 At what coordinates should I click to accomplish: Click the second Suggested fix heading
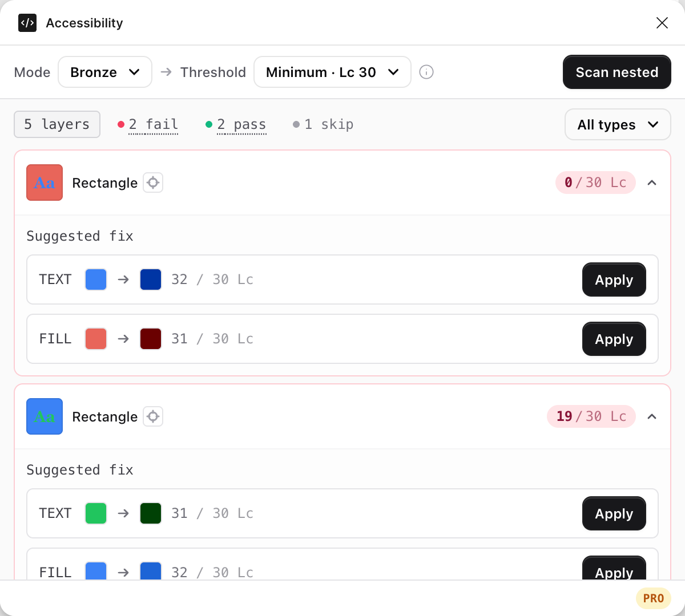(80, 470)
